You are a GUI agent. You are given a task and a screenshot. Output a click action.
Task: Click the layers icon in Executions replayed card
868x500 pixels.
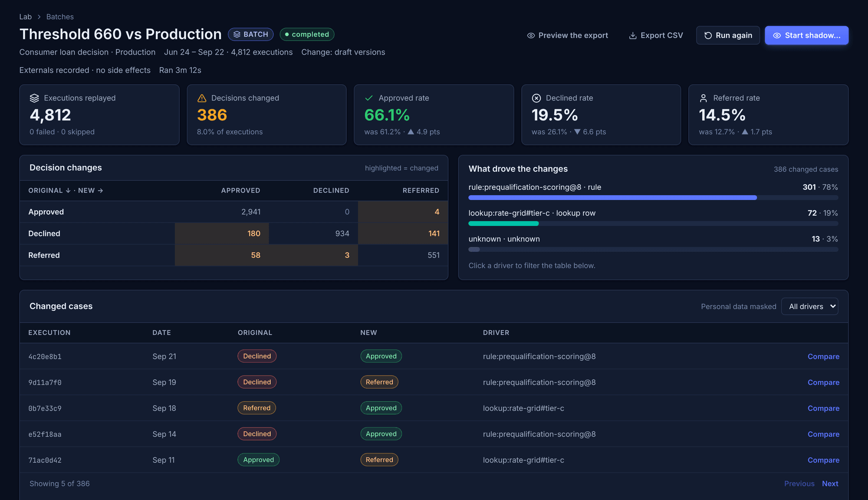[34, 98]
